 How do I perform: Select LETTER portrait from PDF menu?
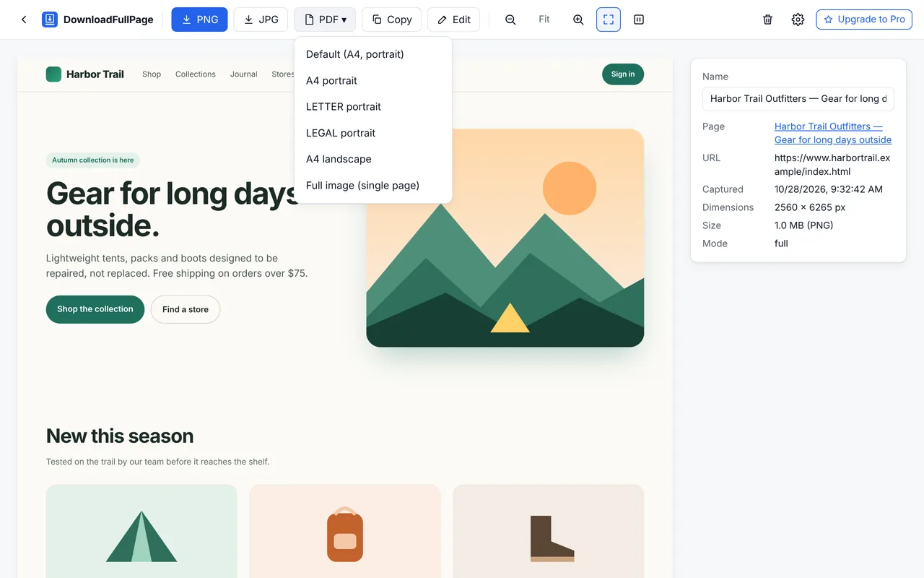pyautogui.click(x=373, y=106)
